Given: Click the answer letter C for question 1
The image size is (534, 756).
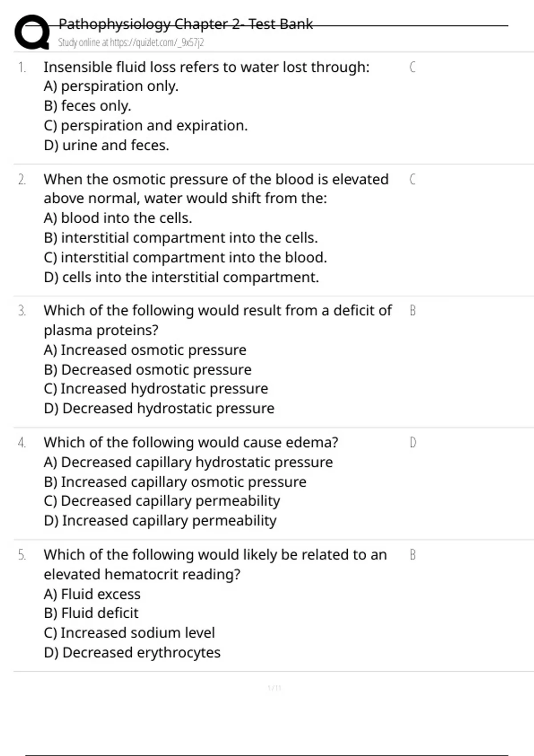Looking at the screenshot, I should tap(412, 67).
